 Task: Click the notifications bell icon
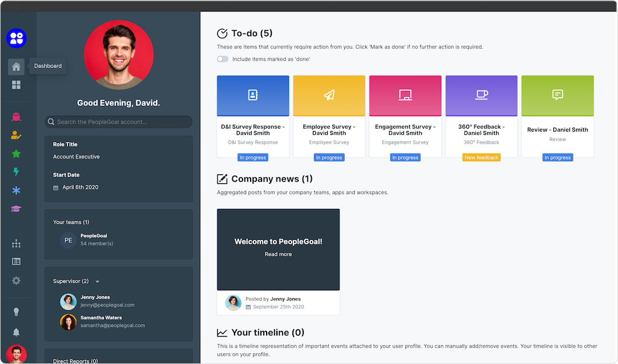tap(16, 332)
